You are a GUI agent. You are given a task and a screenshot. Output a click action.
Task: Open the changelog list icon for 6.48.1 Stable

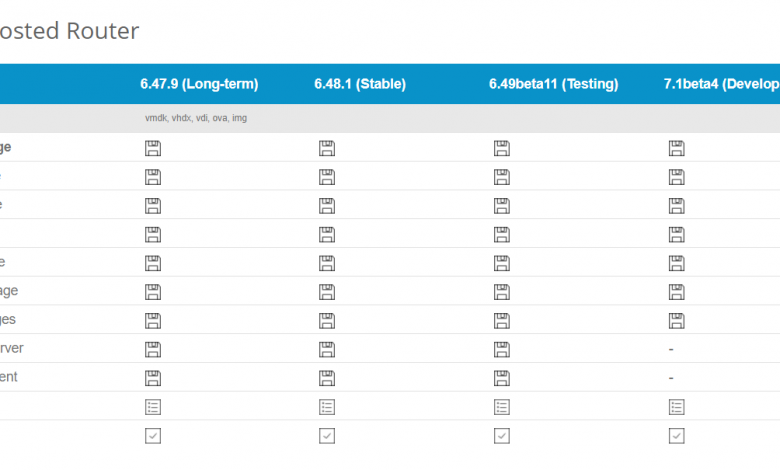327,407
